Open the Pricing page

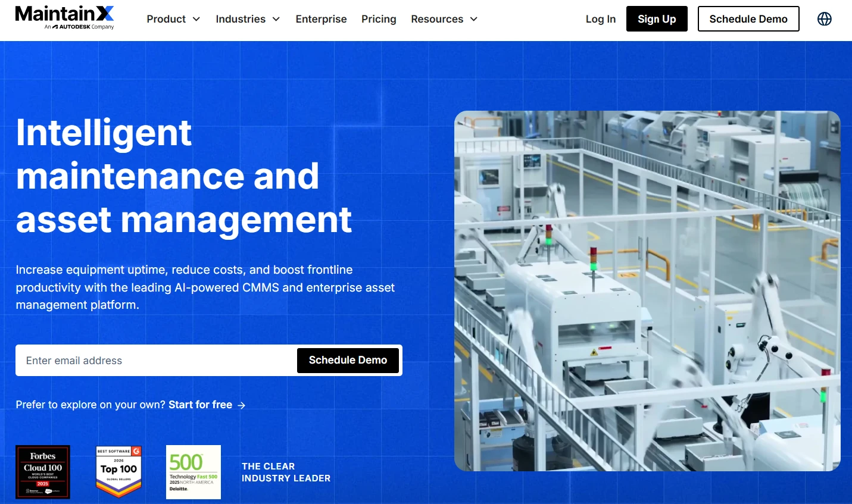tap(379, 19)
